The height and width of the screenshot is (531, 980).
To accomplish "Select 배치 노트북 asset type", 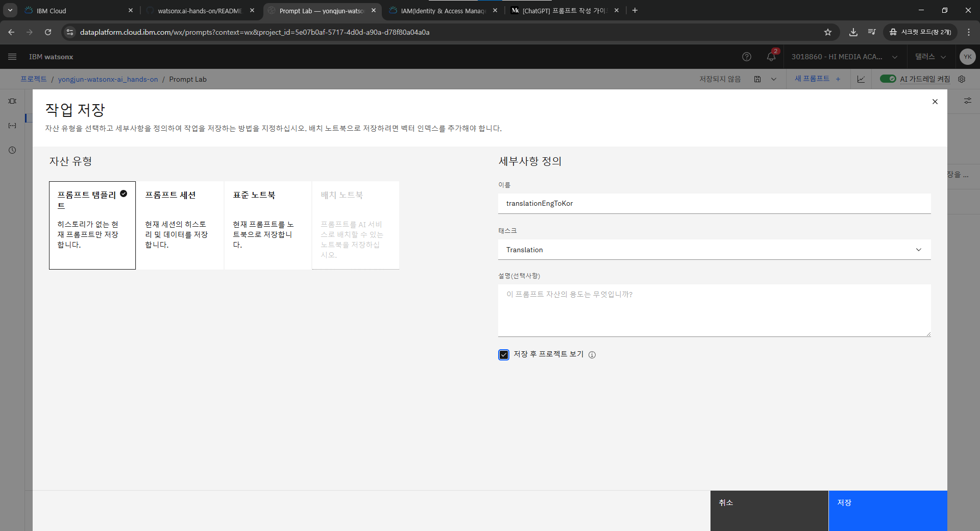I will [356, 225].
